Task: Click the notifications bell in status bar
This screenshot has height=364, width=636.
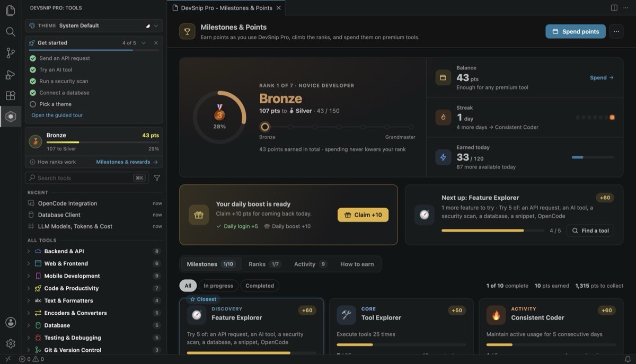Action: coord(628,359)
